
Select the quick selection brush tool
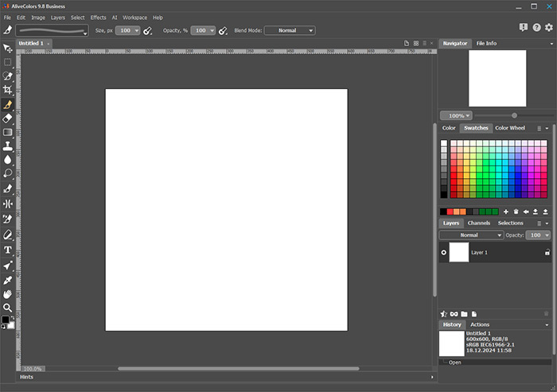pos(7,76)
